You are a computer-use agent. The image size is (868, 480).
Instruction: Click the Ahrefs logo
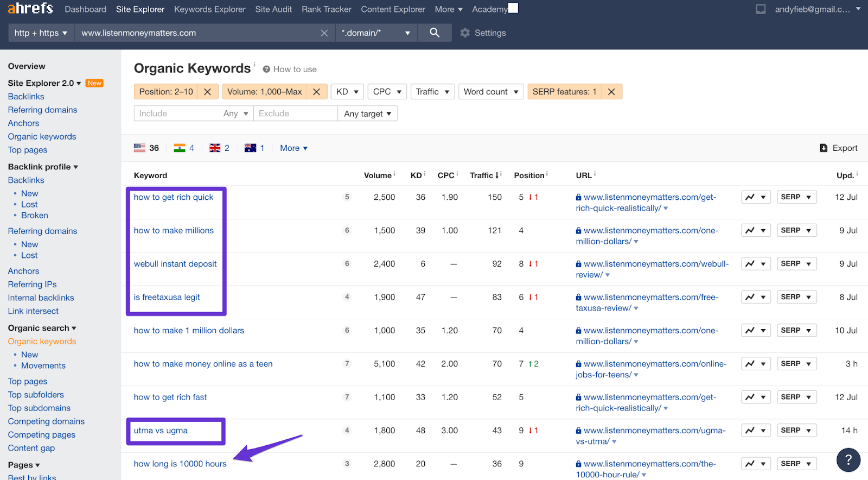click(x=30, y=9)
